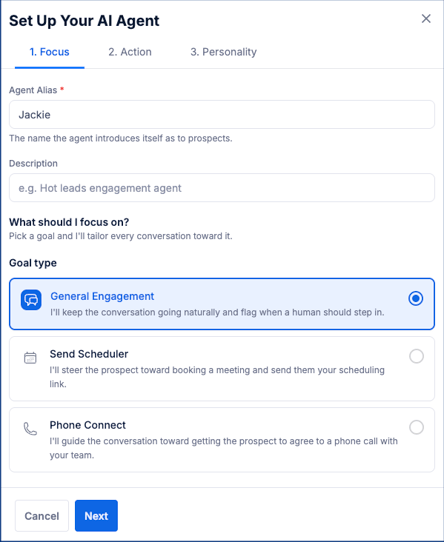Viewport: 444px width, 542px height.
Task: Select the Send Scheduler radio button
Action: 416,356
